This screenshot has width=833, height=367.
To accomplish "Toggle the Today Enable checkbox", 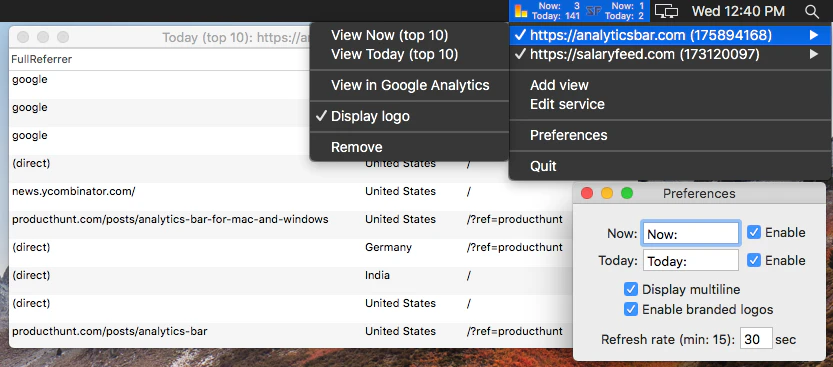I will coord(754,260).
